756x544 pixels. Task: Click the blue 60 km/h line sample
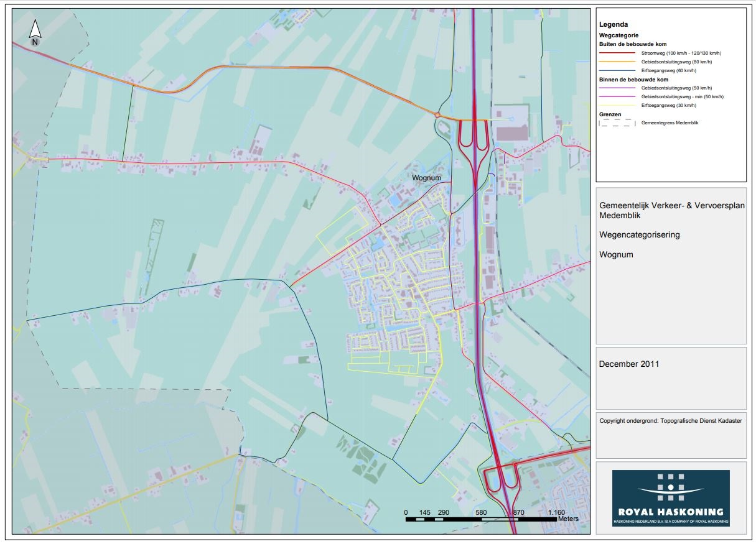coord(617,71)
